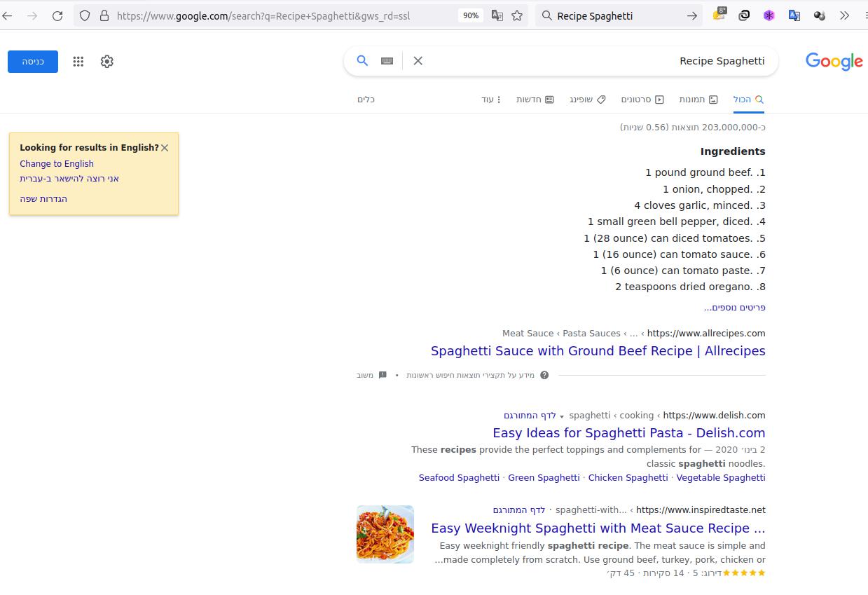Bookmark this page with the star icon

coord(516,15)
